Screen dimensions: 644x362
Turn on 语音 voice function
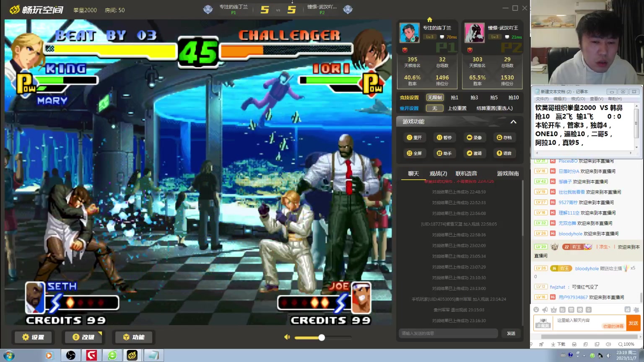pyautogui.click(x=504, y=153)
